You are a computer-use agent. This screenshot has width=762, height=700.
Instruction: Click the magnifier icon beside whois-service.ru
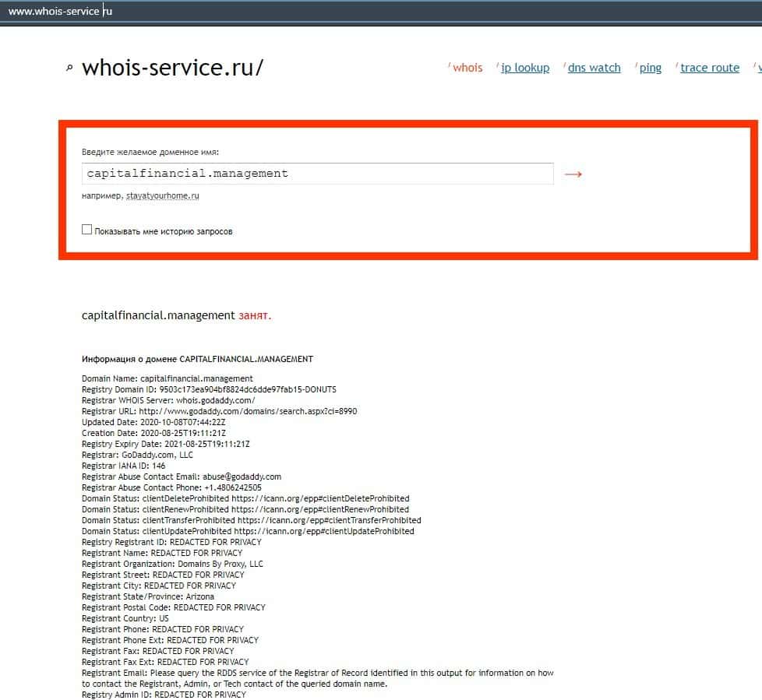point(69,68)
